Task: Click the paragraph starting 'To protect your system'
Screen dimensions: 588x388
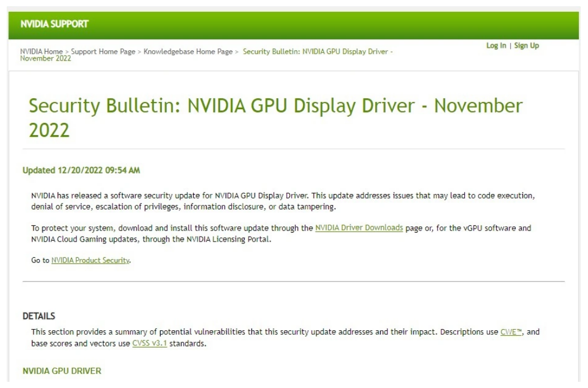Action: pyautogui.click(x=281, y=233)
